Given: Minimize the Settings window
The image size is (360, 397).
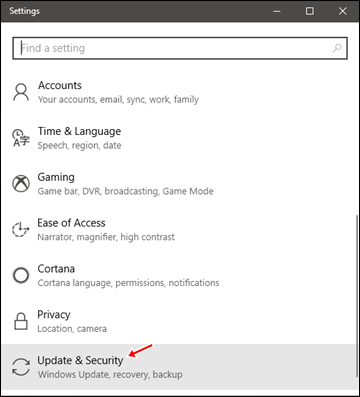Looking at the screenshot, I should 276,11.
